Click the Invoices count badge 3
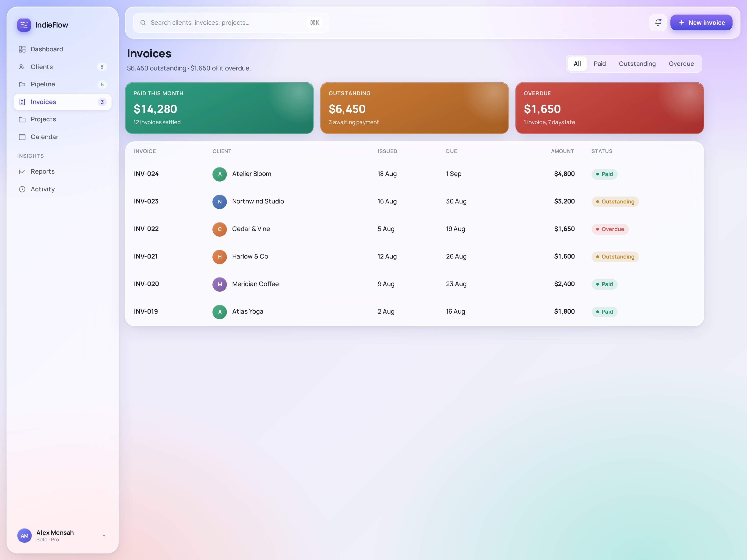 [x=102, y=102]
